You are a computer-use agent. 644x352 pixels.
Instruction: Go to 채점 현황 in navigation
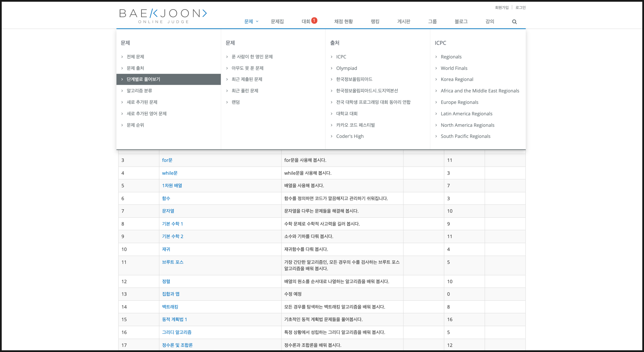point(343,22)
